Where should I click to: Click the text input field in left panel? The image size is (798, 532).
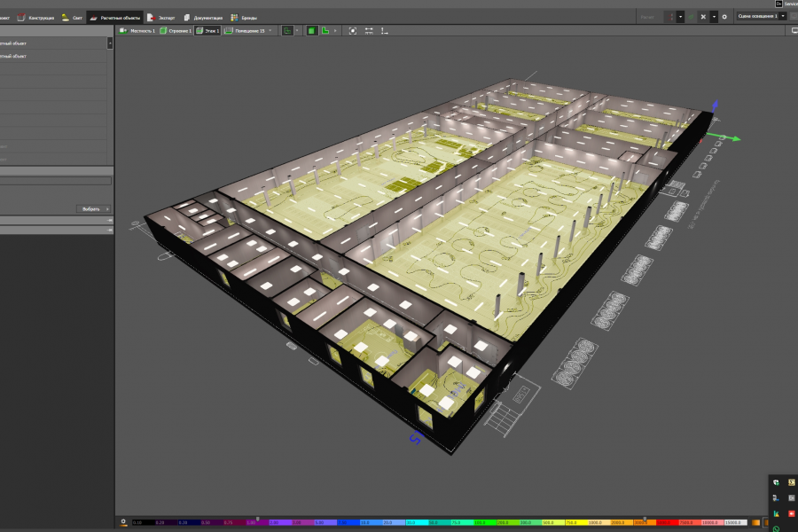coord(56,181)
